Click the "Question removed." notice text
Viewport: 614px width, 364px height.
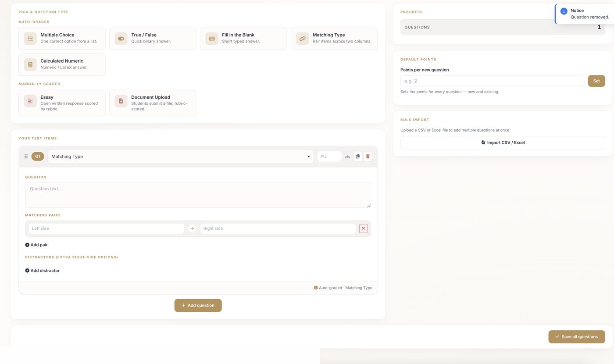pos(589,17)
